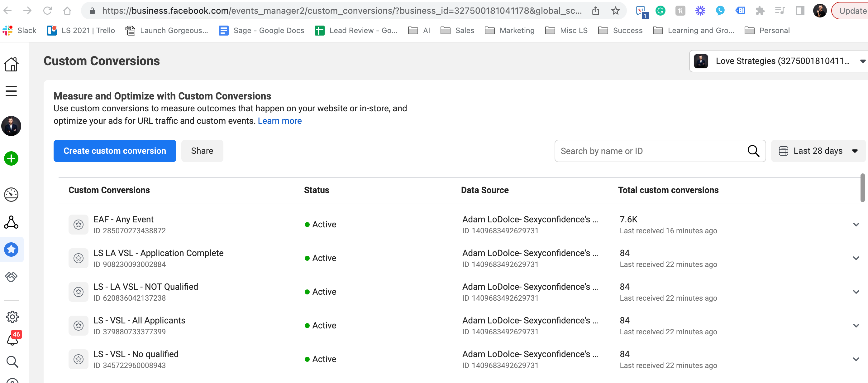
Task: Click the browser back arrow
Action: point(7,11)
